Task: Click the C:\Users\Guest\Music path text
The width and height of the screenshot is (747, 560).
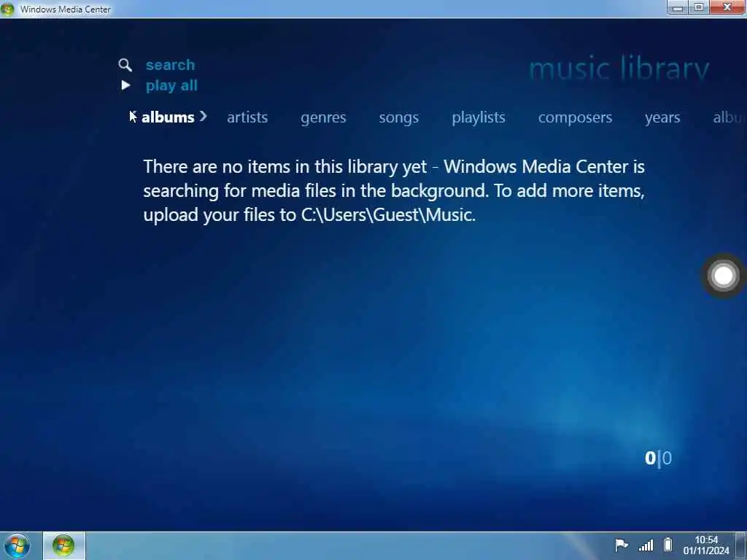Action: tap(388, 215)
